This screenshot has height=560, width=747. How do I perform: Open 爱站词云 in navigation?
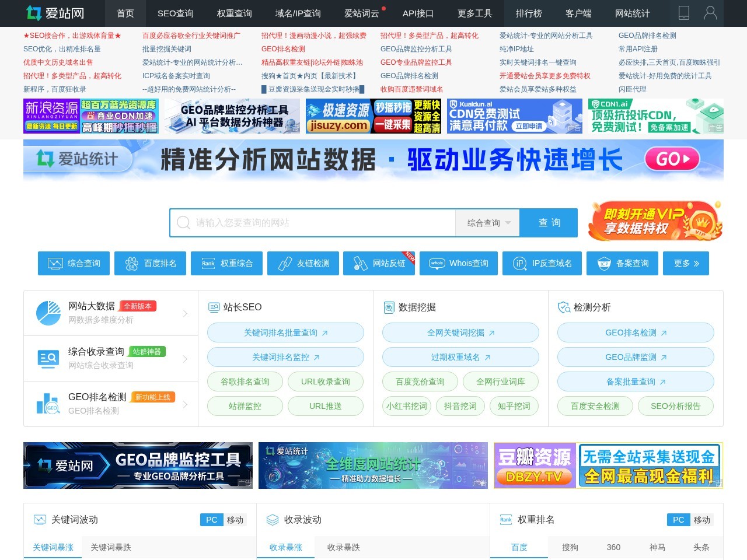click(x=362, y=13)
